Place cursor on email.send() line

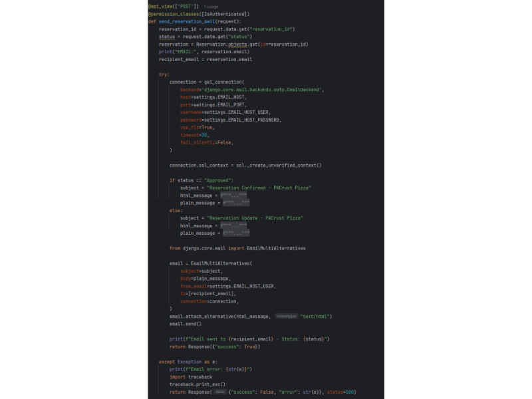(x=185, y=324)
